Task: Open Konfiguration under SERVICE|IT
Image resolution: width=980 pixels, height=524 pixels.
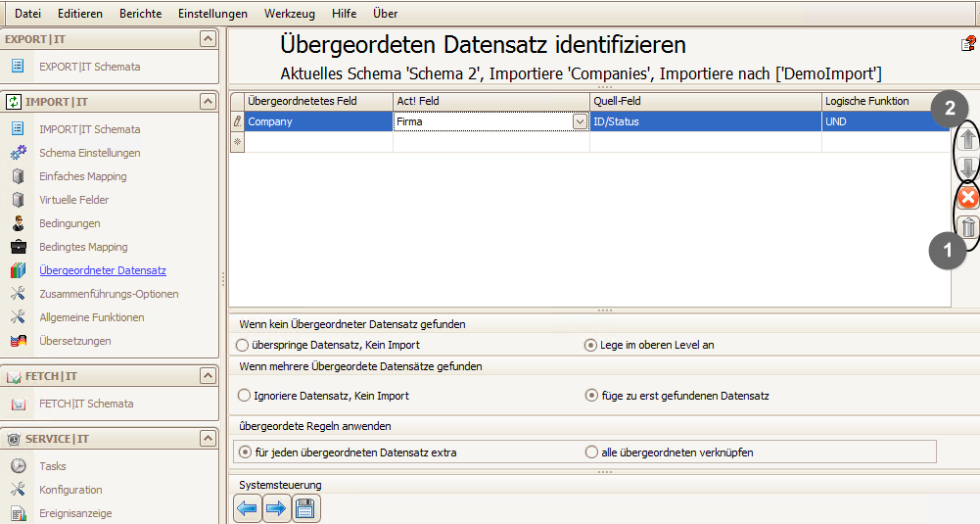Action: (70, 490)
